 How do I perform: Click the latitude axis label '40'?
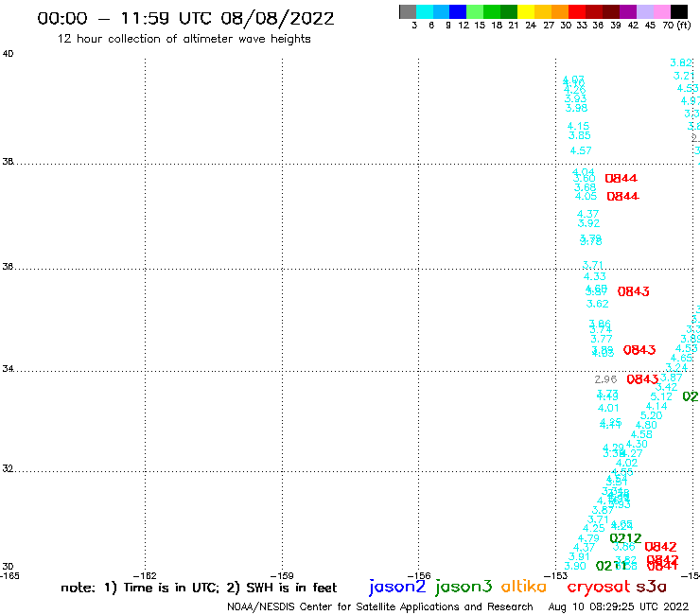[8, 54]
